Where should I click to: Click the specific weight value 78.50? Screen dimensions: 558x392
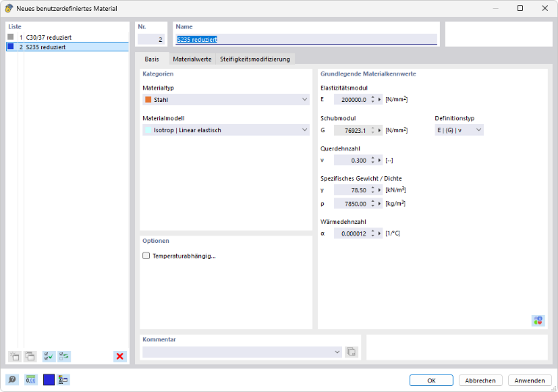click(x=352, y=190)
